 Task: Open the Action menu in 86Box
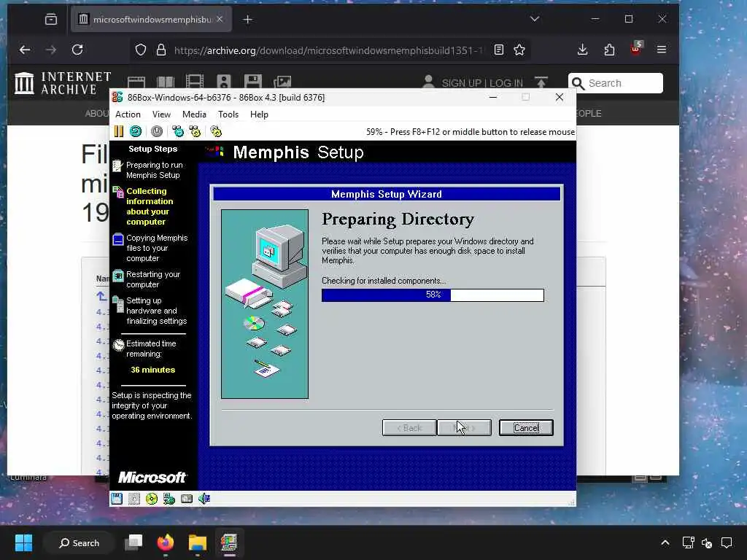[x=128, y=114]
